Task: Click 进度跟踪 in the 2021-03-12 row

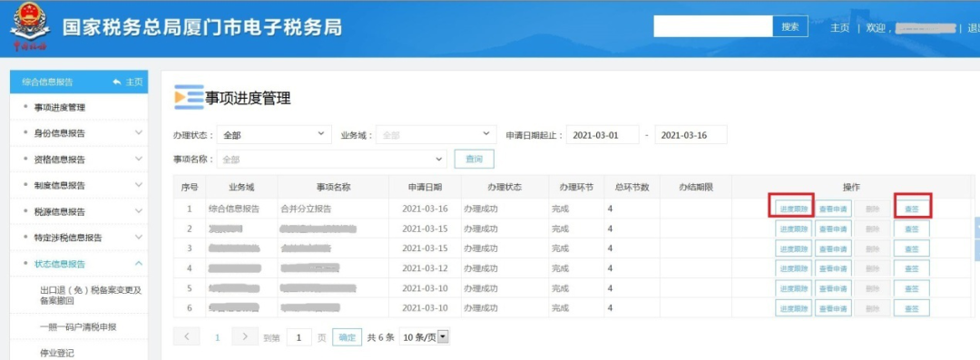Action: pos(794,268)
